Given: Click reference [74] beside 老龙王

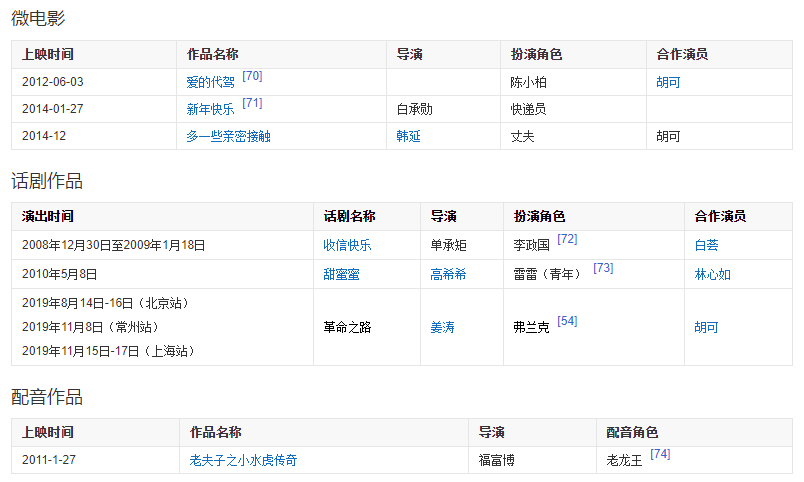Looking at the screenshot, I should [660, 454].
